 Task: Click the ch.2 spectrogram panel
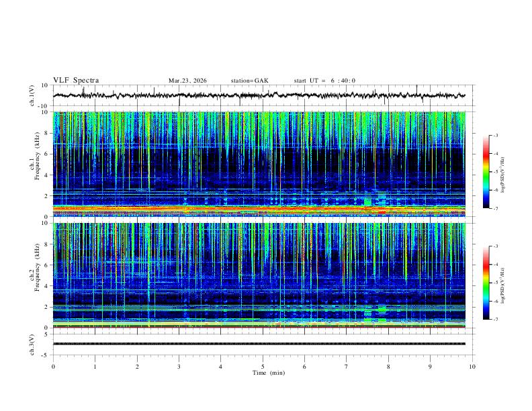tap(259, 275)
